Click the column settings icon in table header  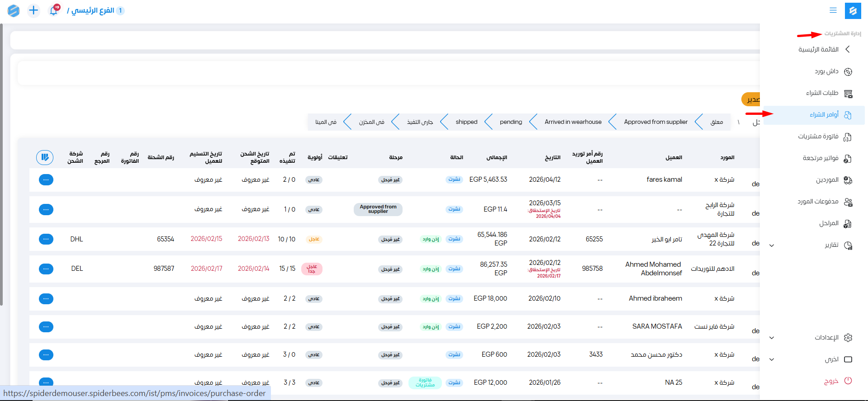(45, 157)
